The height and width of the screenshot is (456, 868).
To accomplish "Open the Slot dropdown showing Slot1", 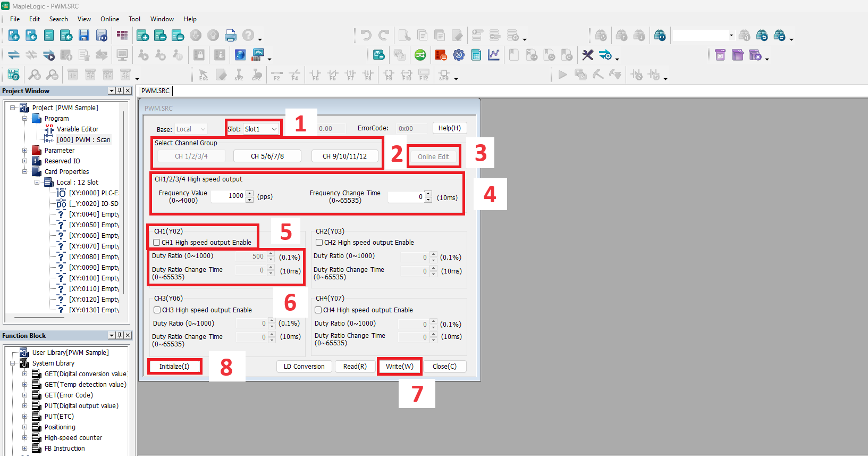I will click(x=260, y=129).
